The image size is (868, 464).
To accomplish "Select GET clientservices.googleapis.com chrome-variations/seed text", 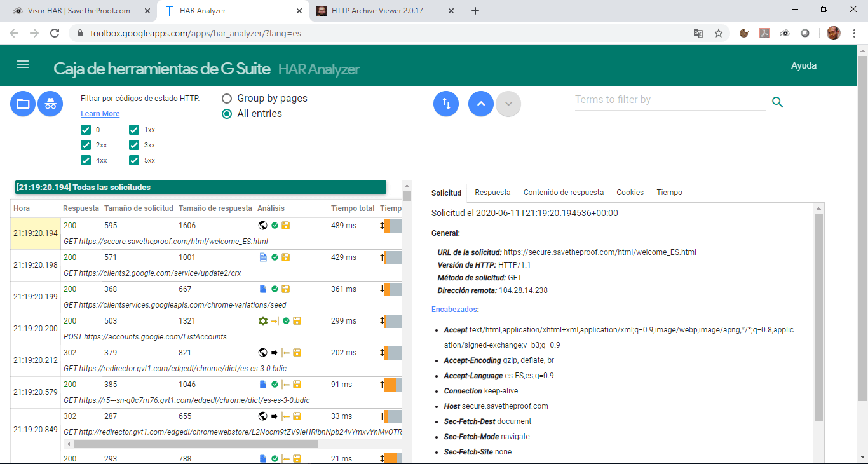I will pos(175,305).
